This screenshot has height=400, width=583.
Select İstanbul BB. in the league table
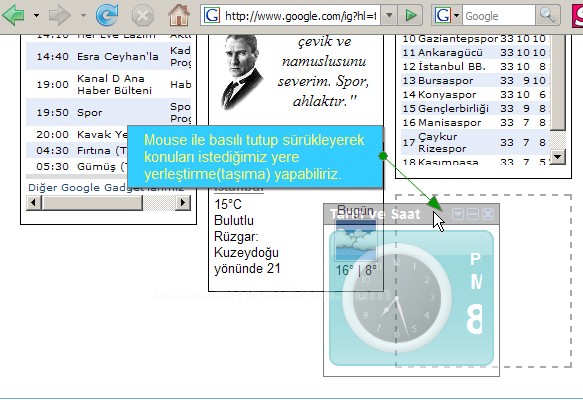475,67
